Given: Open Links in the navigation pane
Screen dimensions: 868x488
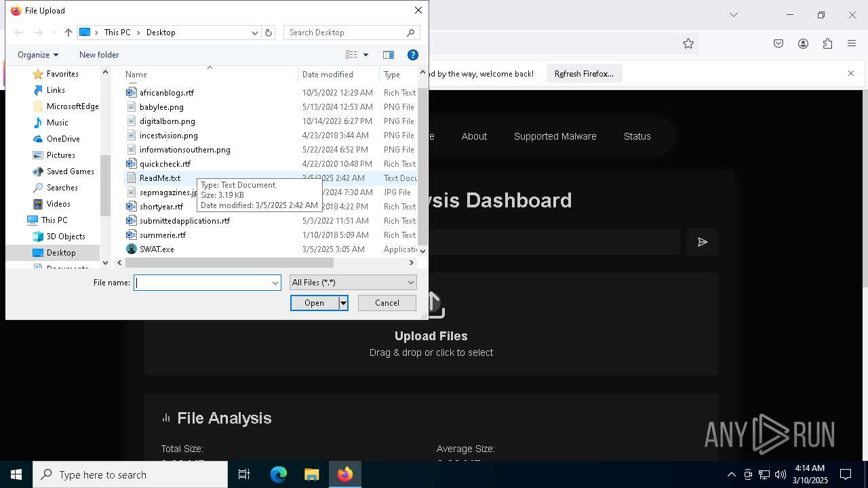Looking at the screenshot, I should (x=56, y=90).
